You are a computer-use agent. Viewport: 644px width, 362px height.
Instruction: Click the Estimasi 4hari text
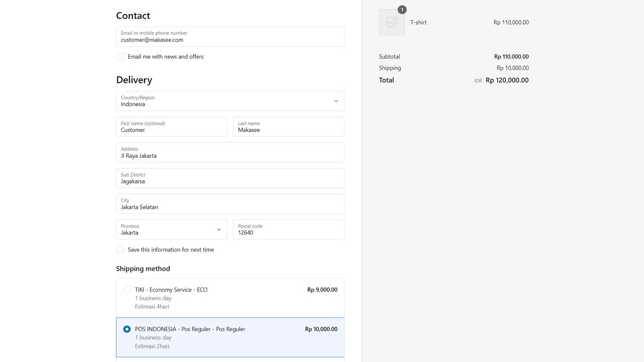point(152,306)
